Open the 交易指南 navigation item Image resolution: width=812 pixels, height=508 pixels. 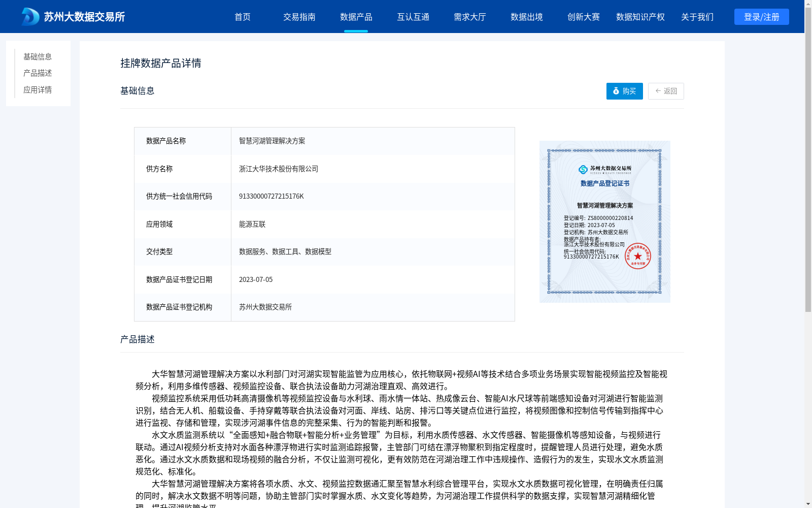tap(299, 17)
